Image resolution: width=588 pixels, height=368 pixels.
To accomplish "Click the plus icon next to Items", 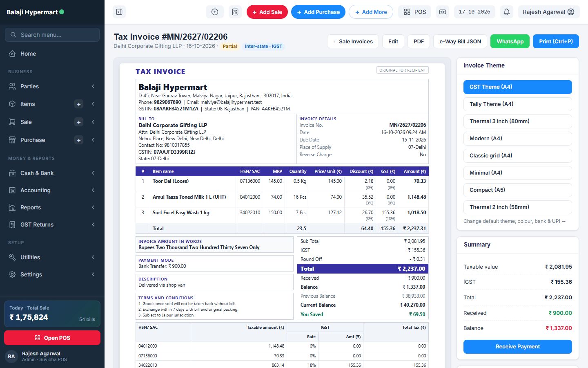I will [x=79, y=104].
